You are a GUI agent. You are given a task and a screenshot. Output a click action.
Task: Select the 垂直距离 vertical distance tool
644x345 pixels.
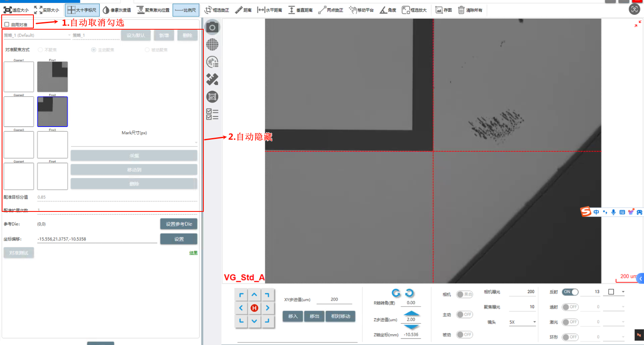pyautogui.click(x=300, y=10)
